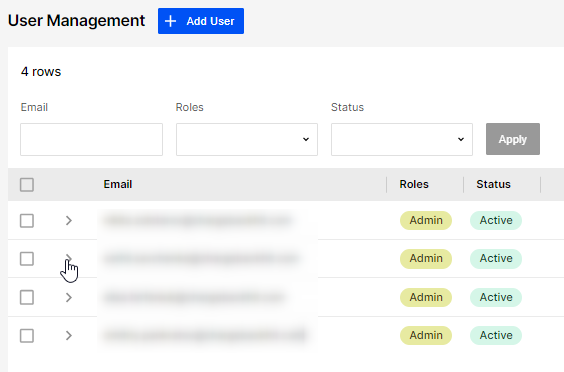Image resolution: width=564 pixels, height=372 pixels.
Task: Click the Active badge in the first row
Action: pyautogui.click(x=496, y=220)
